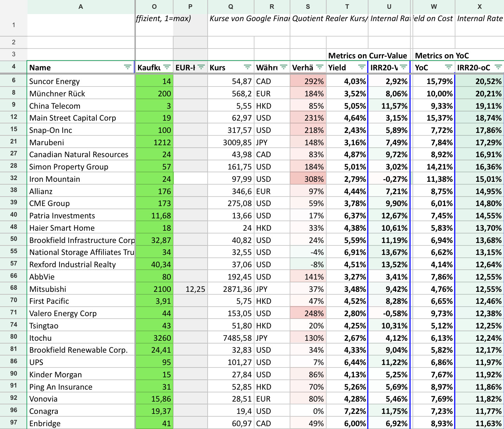Select the 'Patria Investments' name cell
Viewport: 504px width, 429px height.
pos(81,216)
